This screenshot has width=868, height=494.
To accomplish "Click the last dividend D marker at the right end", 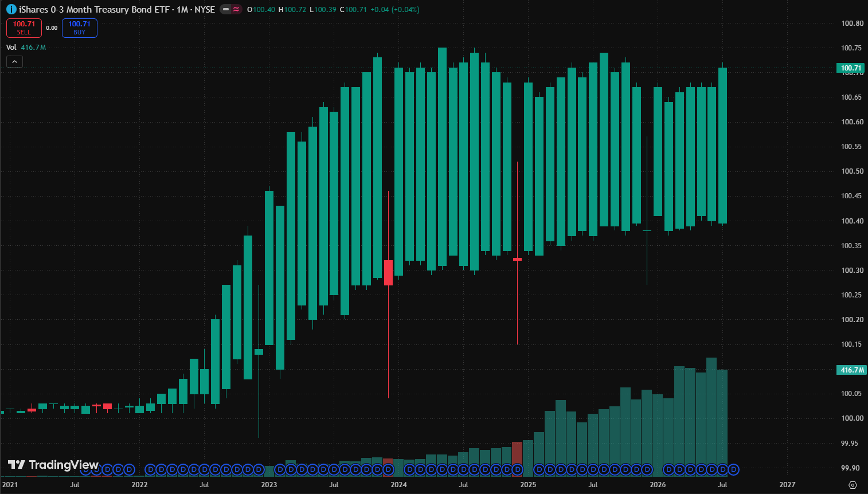I will point(733,470).
